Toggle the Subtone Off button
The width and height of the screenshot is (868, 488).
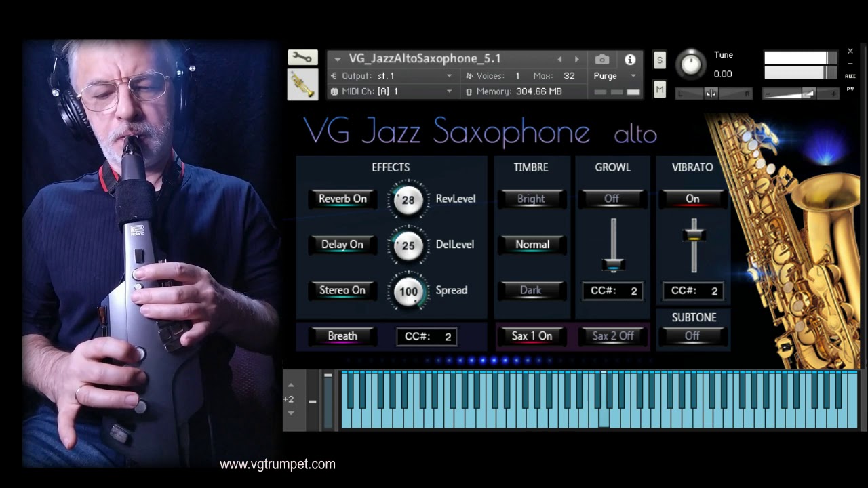click(692, 336)
